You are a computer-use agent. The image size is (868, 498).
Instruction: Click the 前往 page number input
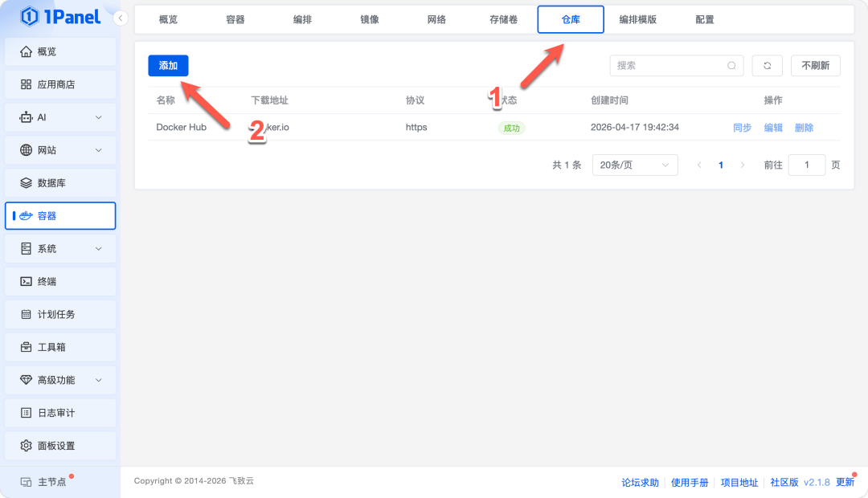tap(807, 165)
